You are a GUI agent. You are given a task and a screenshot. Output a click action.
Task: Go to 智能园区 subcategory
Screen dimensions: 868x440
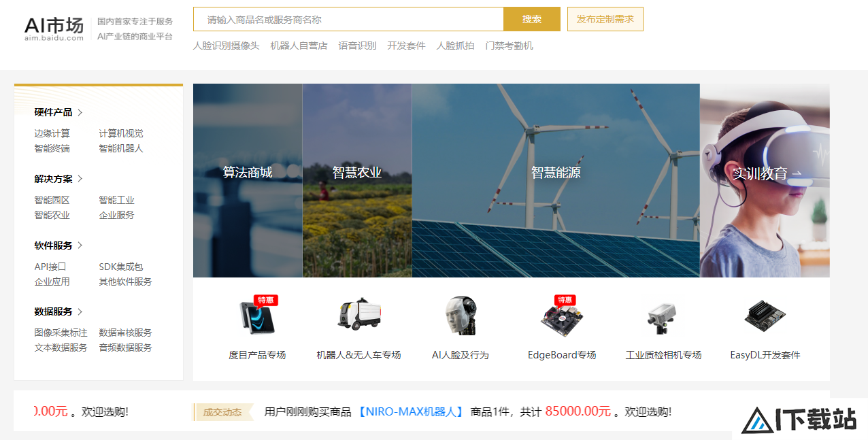pyautogui.click(x=52, y=200)
